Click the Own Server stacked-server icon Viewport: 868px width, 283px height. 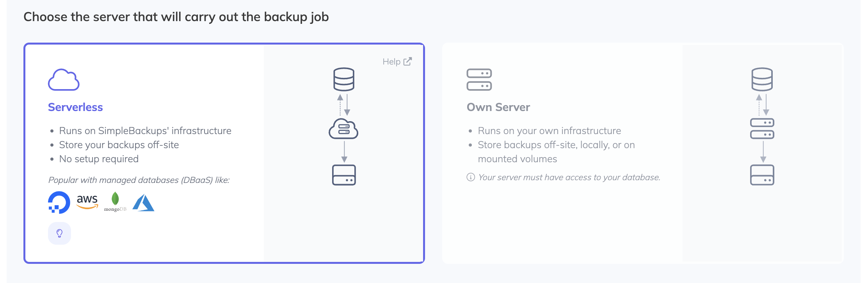(479, 80)
